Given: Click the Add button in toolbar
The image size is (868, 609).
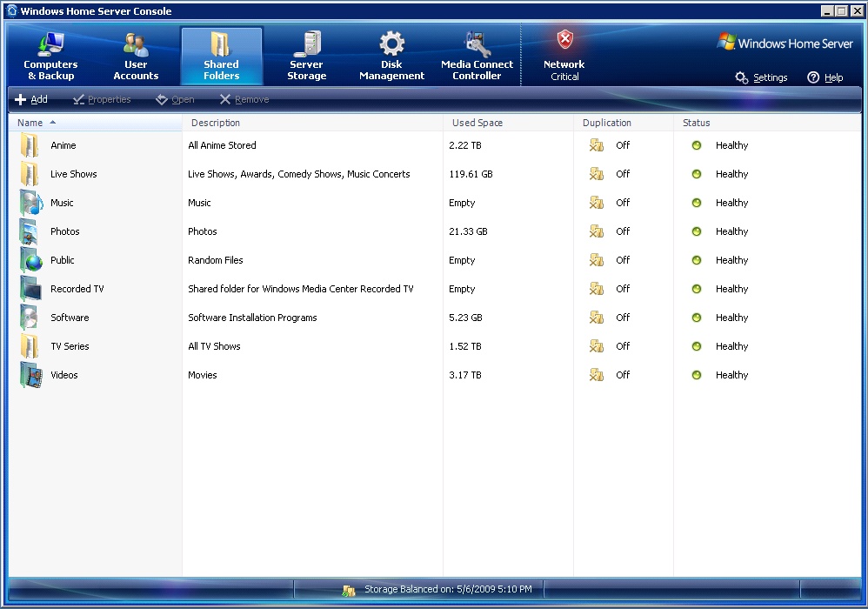Looking at the screenshot, I should pyautogui.click(x=31, y=100).
